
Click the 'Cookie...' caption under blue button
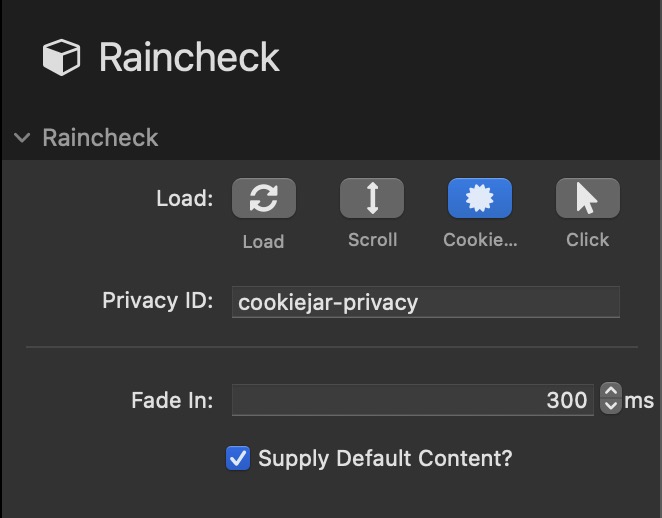tap(480, 240)
